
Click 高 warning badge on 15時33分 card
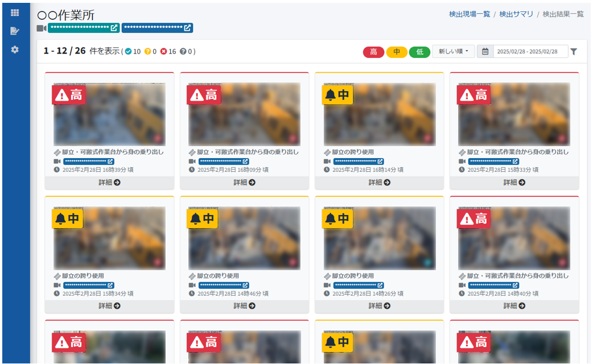474,95
